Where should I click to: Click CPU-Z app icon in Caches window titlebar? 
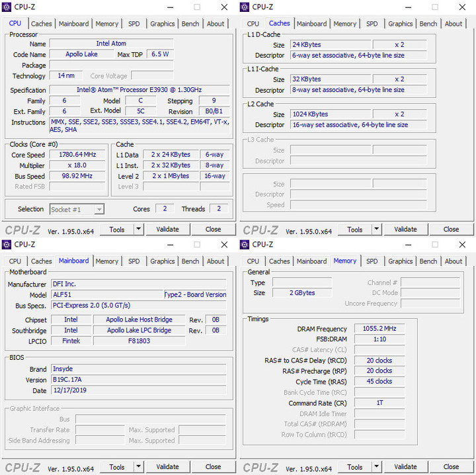coord(245,7)
